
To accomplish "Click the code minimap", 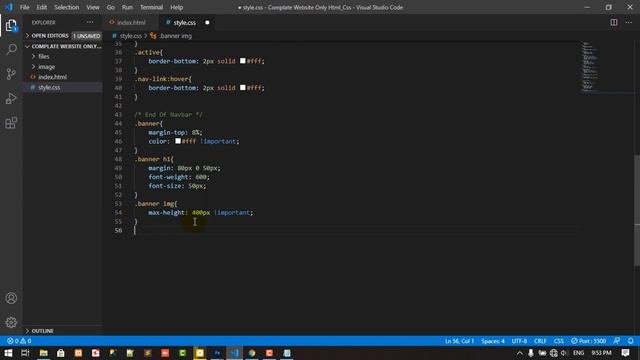I will [590, 67].
